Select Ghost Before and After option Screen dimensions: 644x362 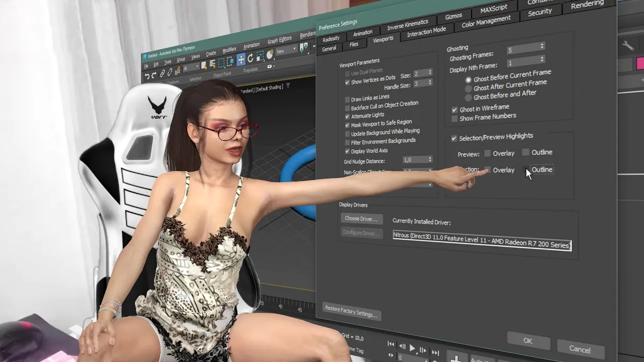(468, 98)
